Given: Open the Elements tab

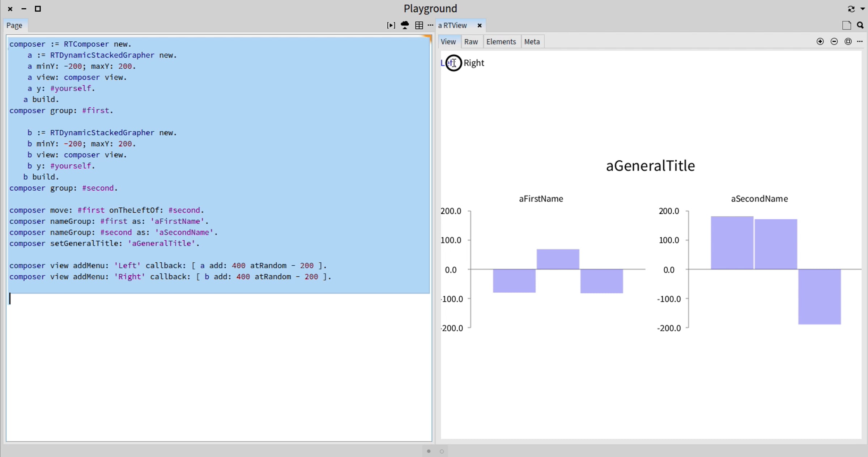Looking at the screenshot, I should tap(501, 42).
